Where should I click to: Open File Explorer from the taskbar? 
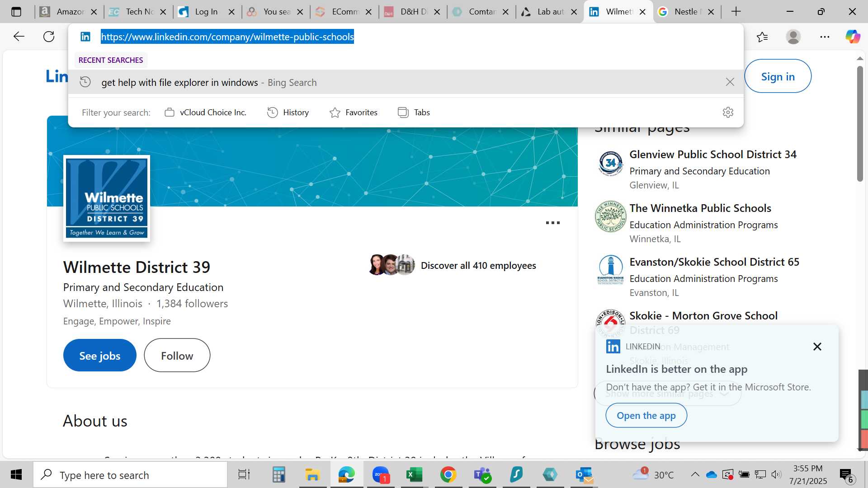pos(312,475)
